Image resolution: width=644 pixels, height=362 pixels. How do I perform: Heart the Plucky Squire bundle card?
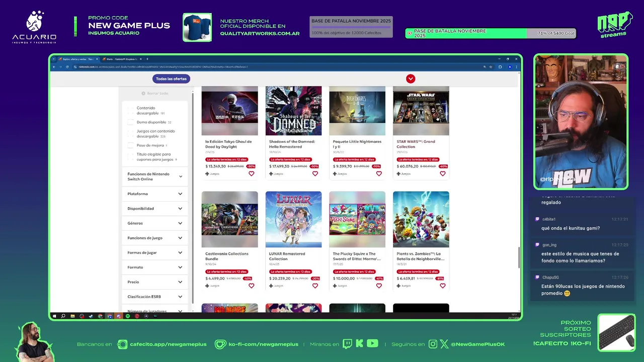[379, 286]
